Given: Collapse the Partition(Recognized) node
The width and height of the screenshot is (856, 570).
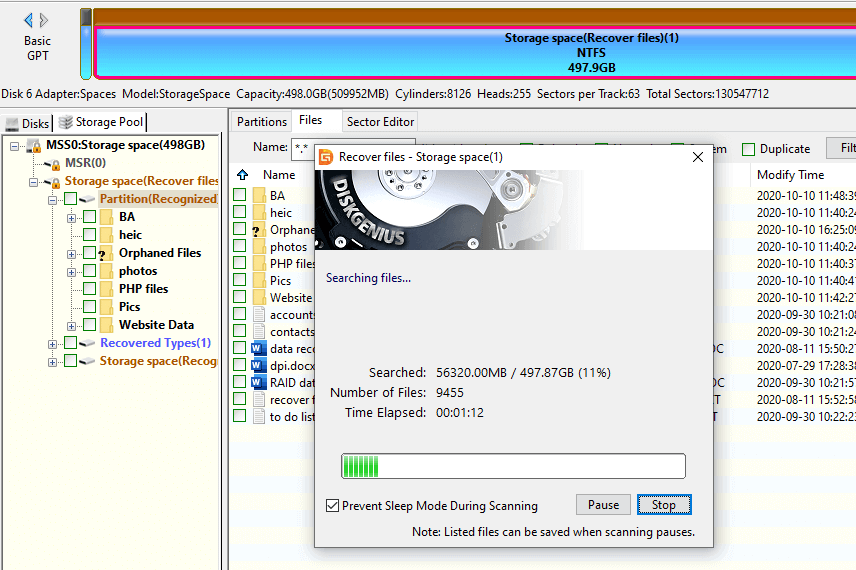Looking at the screenshot, I should [x=52, y=199].
